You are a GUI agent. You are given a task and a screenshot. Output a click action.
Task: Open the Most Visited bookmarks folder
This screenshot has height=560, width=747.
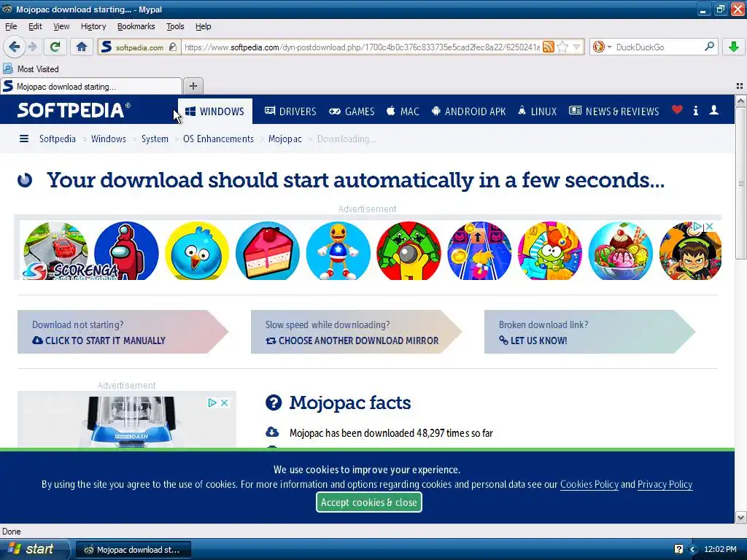click(x=31, y=69)
